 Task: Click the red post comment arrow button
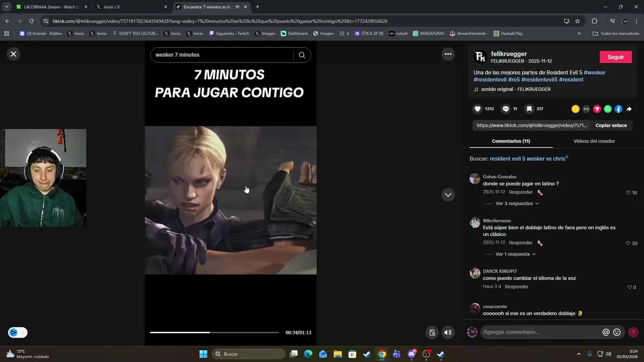pos(633,332)
